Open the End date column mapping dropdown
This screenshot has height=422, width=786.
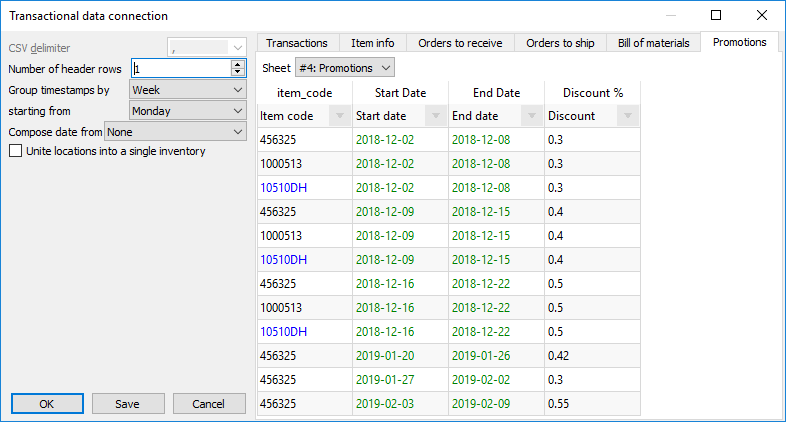tap(530, 116)
